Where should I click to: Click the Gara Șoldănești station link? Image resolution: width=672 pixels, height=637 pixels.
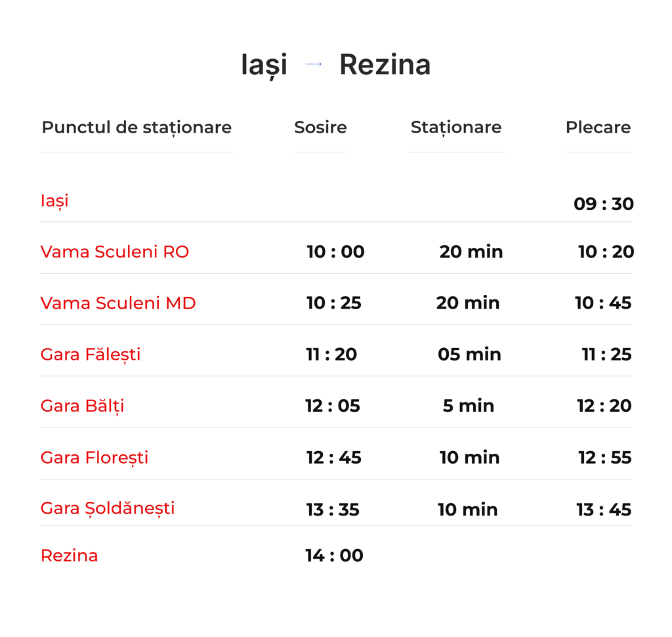[x=108, y=508]
